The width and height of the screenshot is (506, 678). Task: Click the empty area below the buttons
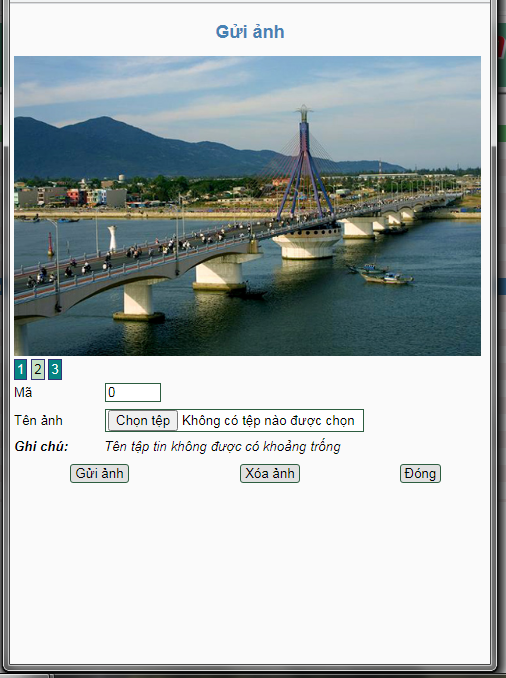coord(250,571)
